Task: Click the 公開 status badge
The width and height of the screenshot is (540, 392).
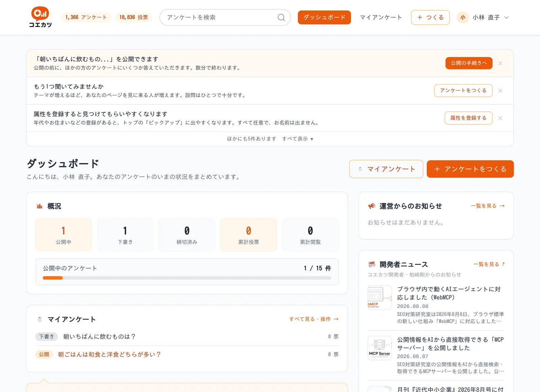Action: point(44,355)
